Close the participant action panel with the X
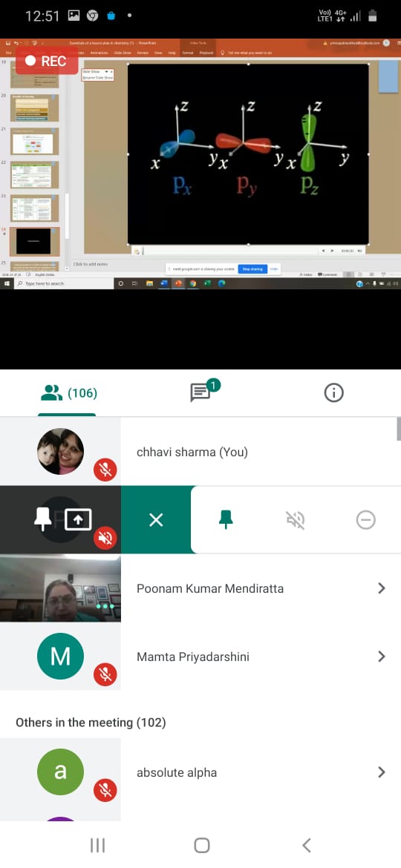The image size is (401, 868). (156, 520)
